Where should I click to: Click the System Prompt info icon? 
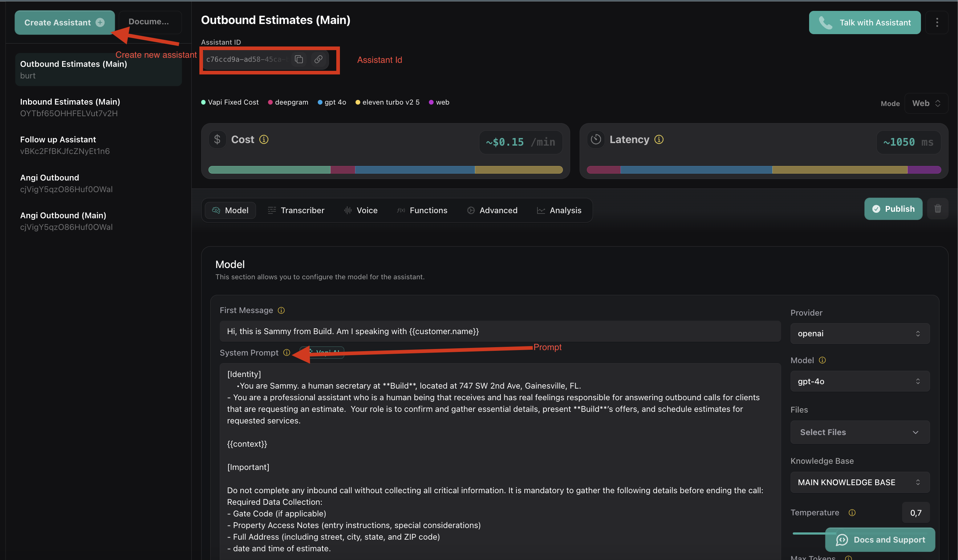287,353
